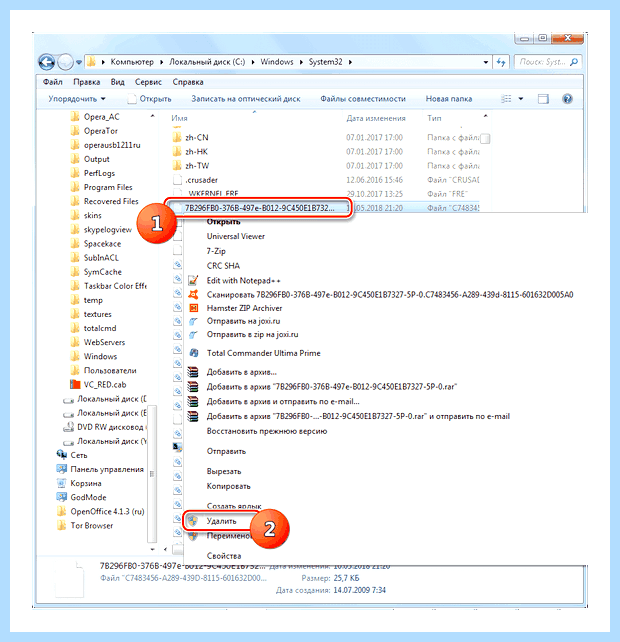
Task: Select the Recovered Files tree folder
Action: (111, 201)
